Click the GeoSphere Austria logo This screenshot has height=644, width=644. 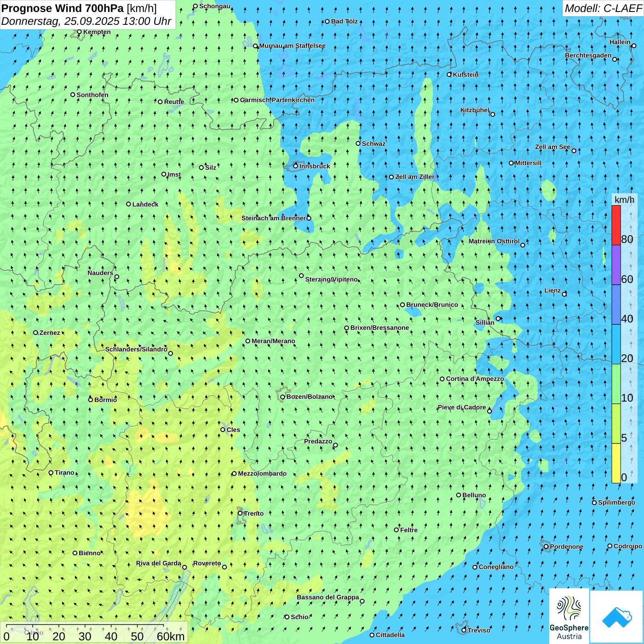569,615
